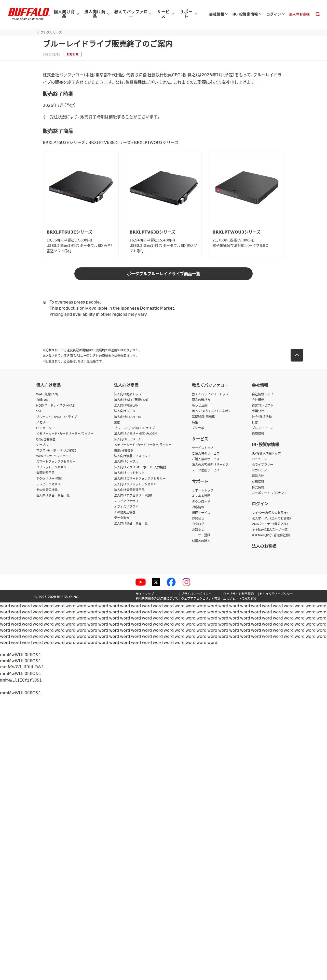
Task: Open ウェブサイト利用規約 in bottom bar
Action: (238, 594)
